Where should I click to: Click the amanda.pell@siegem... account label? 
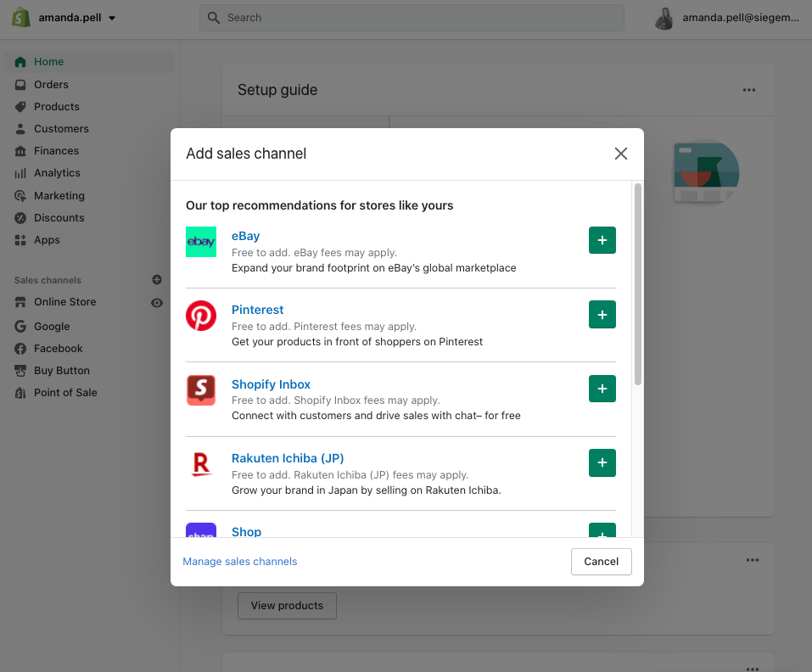coord(741,18)
